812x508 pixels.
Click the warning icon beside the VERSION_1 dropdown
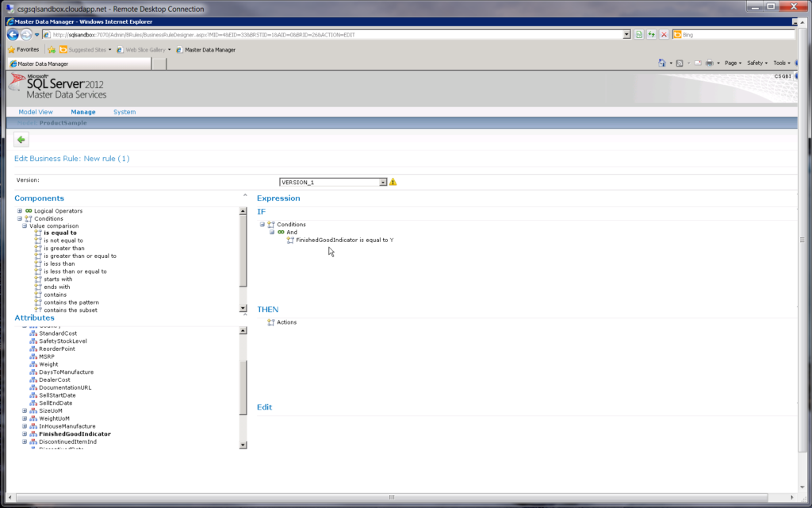pos(394,182)
